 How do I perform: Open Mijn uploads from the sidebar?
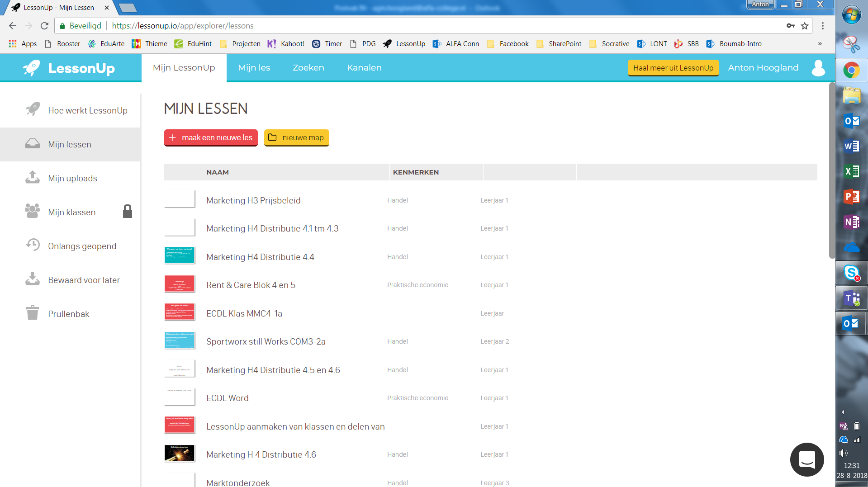click(72, 178)
